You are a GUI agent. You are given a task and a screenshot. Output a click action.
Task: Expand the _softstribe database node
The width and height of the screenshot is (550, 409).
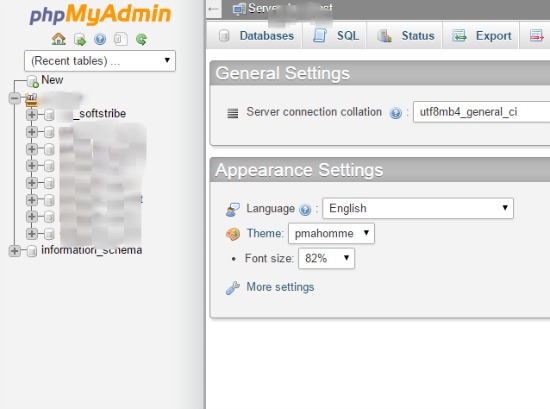[x=32, y=114]
